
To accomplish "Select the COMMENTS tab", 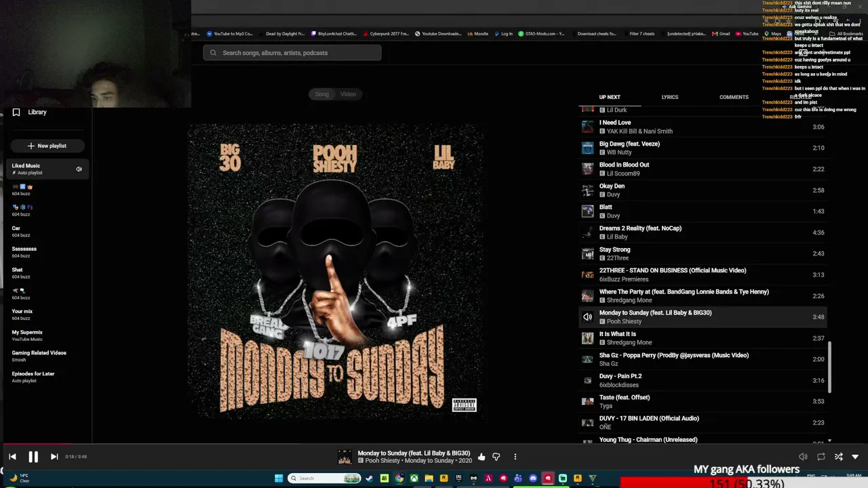I will tap(734, 97).
